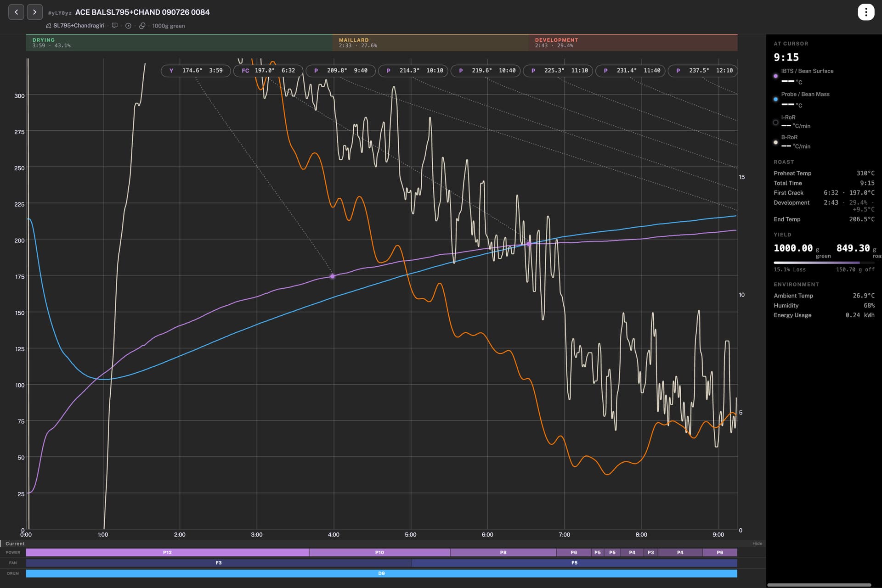Click the SL795+Chandragiri bean icon
This screenshot has height=588, width=882.
click(49, 26)
